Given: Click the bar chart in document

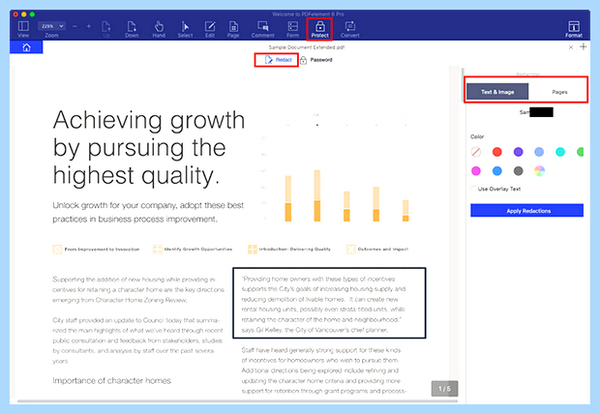Looking at the screenshot, I should coord(336,168).
